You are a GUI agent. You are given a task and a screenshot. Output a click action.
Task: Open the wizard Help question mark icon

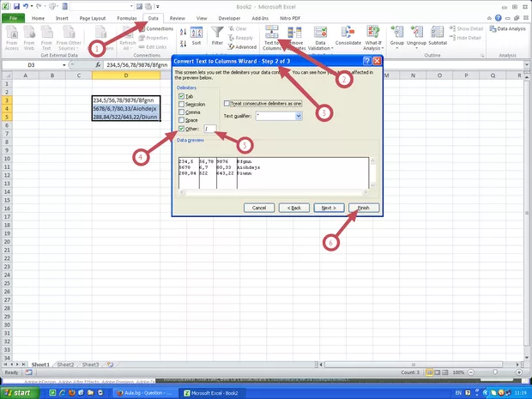[366, 60]
